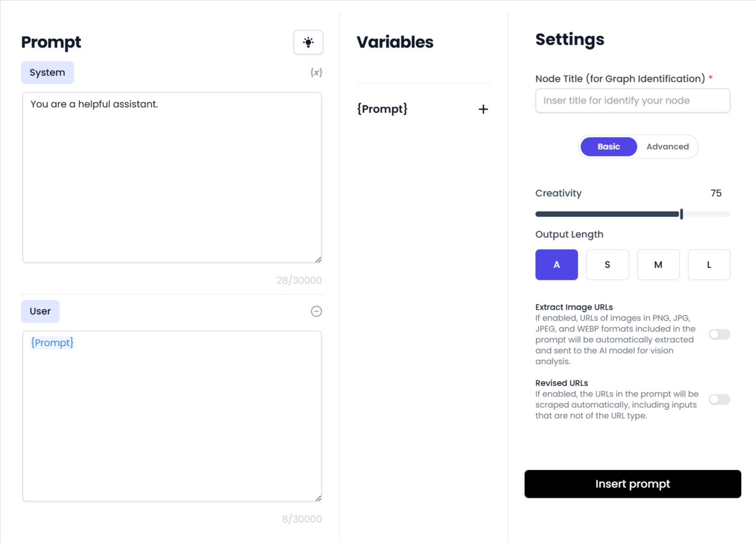Click the resize handle of the System textarea
756x543 pixels.
pos(319,259)
